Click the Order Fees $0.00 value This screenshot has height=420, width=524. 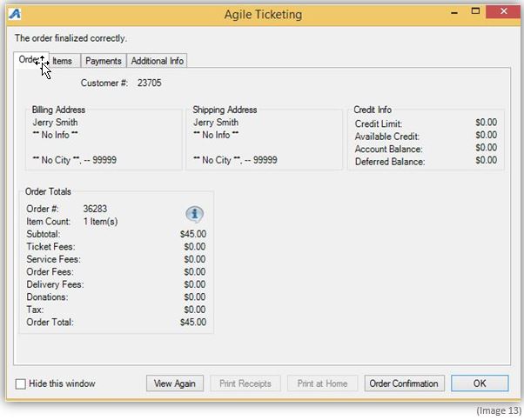[195, 272]
